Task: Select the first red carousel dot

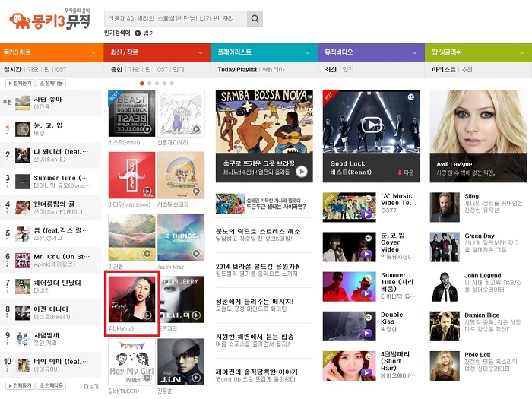Action: [142, 83]
